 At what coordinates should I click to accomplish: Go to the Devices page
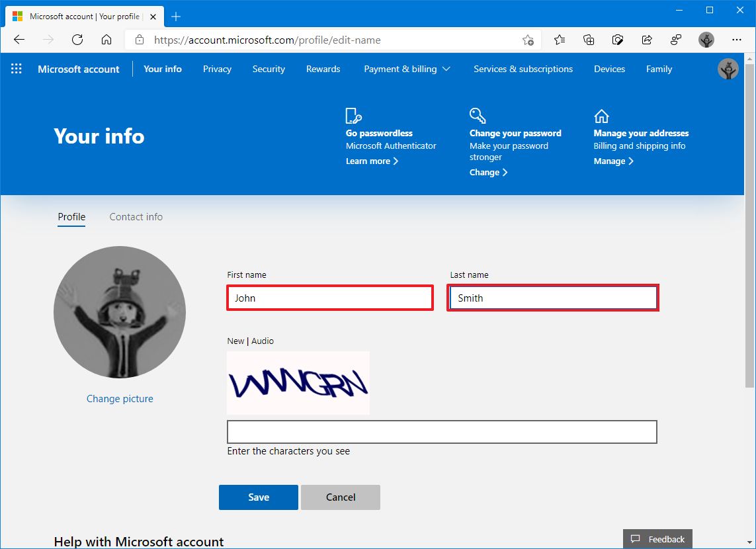coord(609,69)
